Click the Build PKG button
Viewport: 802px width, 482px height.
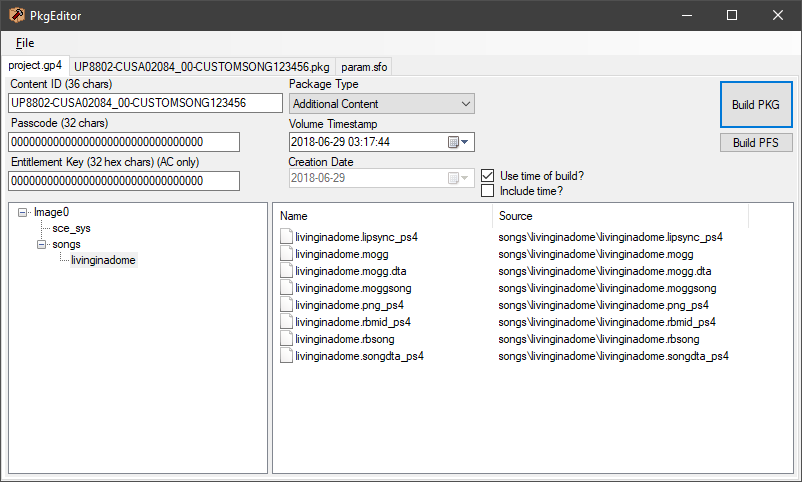[756, 104]
